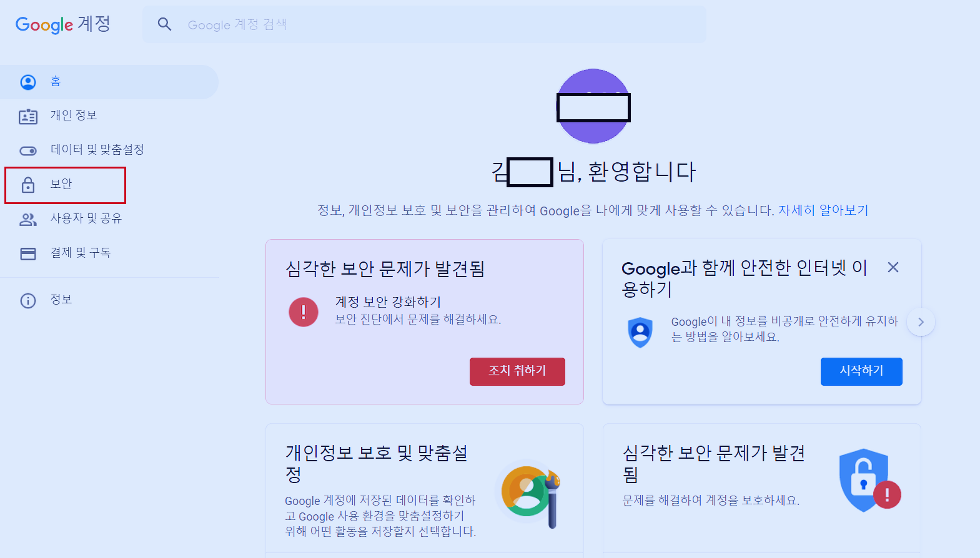The height and width of the screenshot is (558, 980).
Task: Open the 자세히 알아보기 link
Action: [x=823, y=210]
